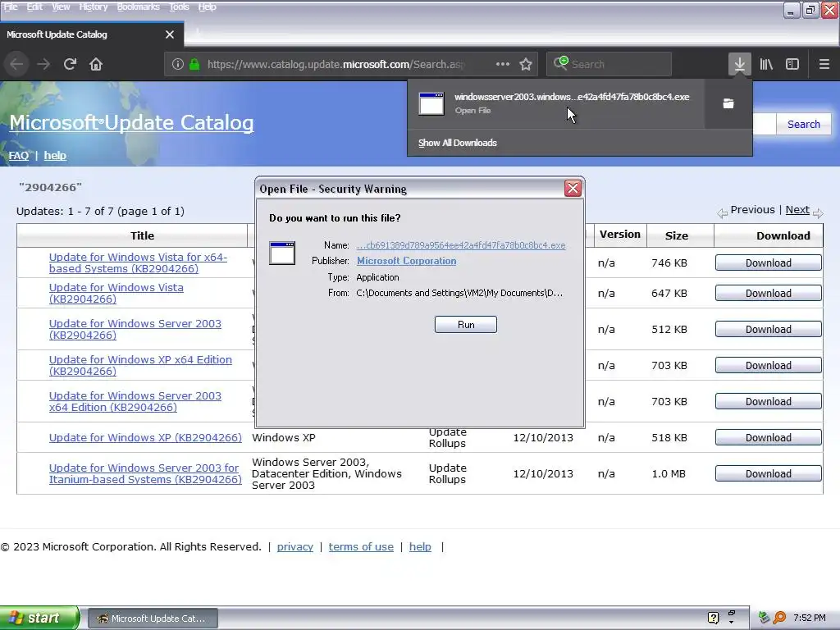Open site information icon in address bar
This screenshot has height=630, width=840.
178,64
